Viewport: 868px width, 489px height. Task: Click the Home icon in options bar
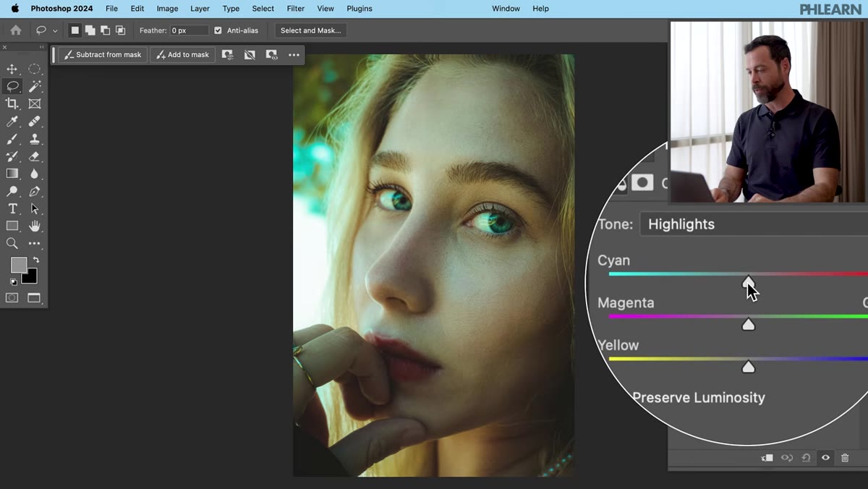(15, 30)
